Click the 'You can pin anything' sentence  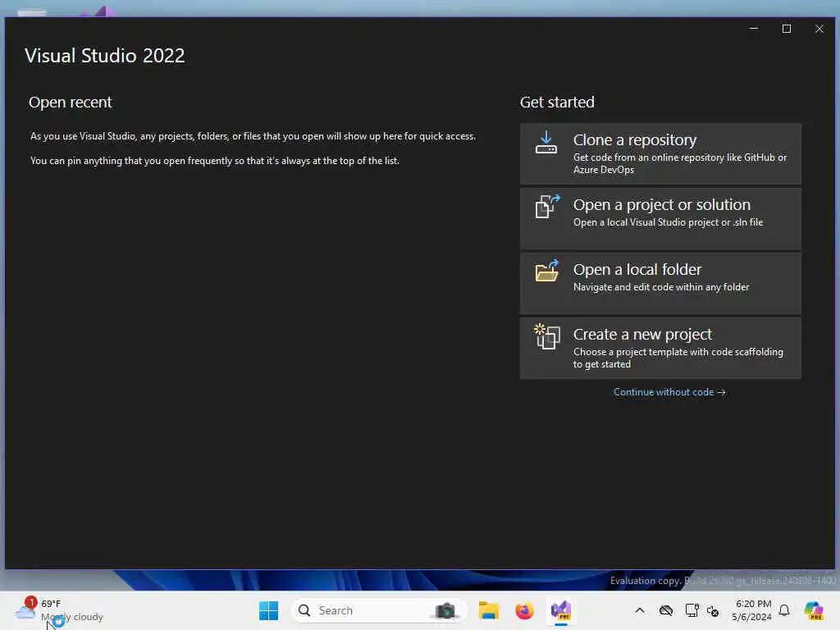click(215, 161)
